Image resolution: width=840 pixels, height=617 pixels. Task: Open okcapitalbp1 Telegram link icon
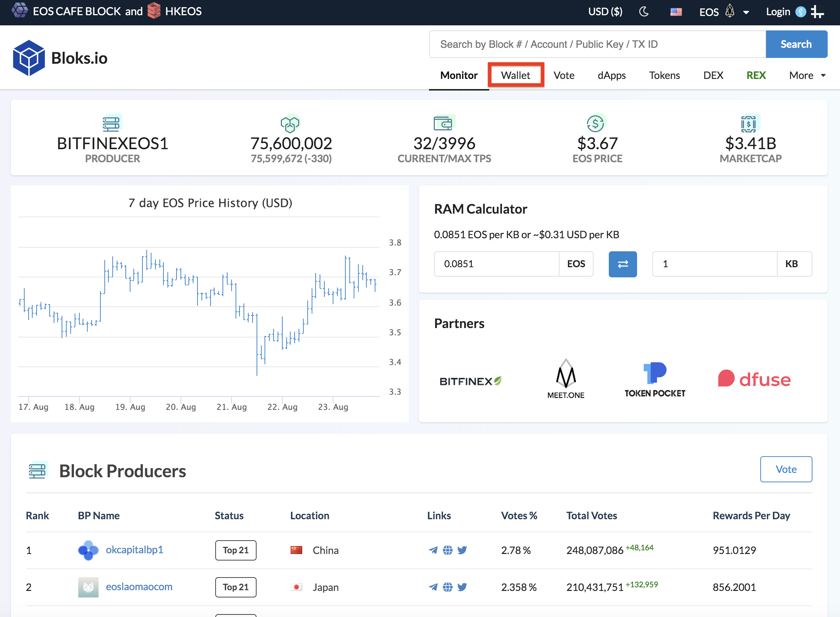tap(433, 550)
